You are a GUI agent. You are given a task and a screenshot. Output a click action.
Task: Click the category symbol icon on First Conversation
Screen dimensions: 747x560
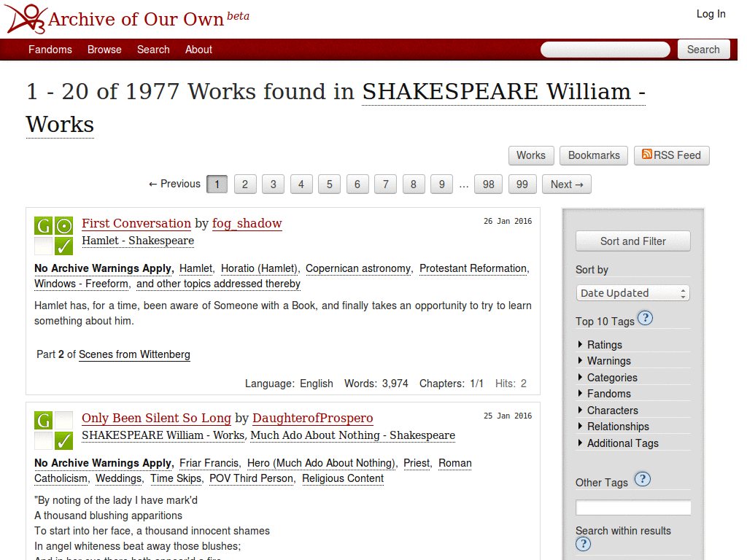(64, 226)
